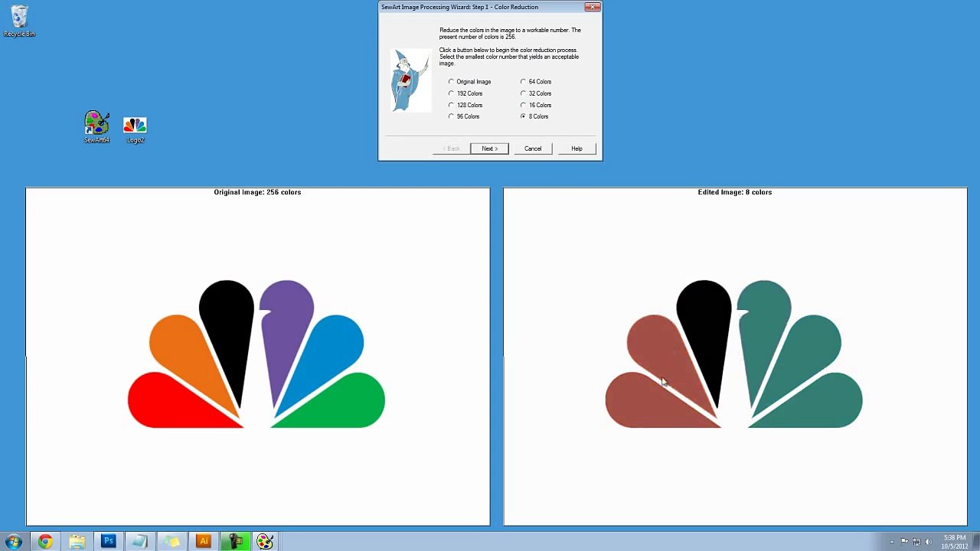The image size is (980, 551).
Task: Click the 'Original Image: 256 colors' heading
Action: (x=257, y=192)
